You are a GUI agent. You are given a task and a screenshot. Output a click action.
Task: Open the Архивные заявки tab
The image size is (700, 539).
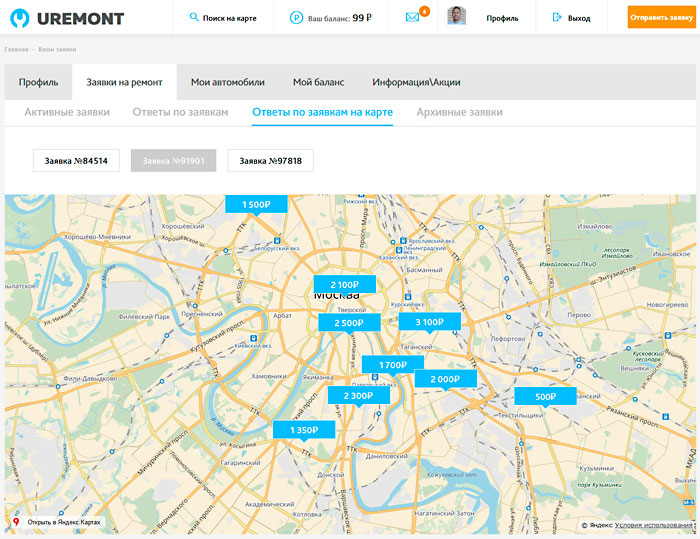click(x=459, y=112)
